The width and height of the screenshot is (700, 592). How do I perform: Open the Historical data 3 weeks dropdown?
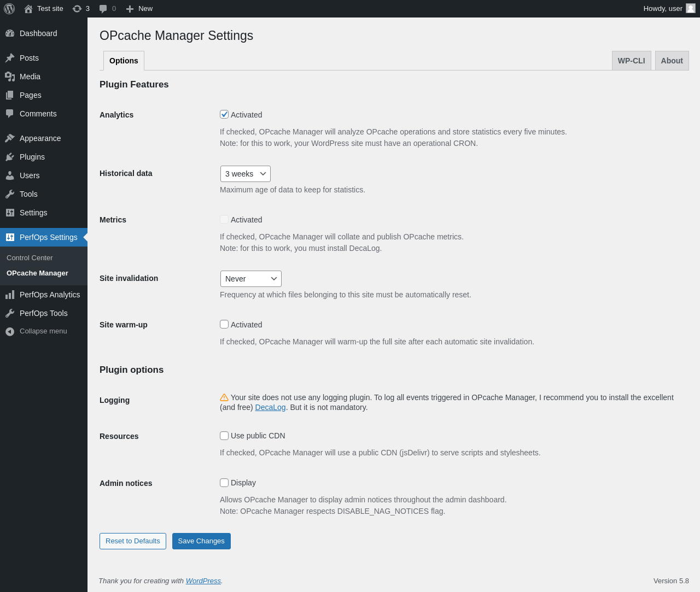(x=246, y=174)
